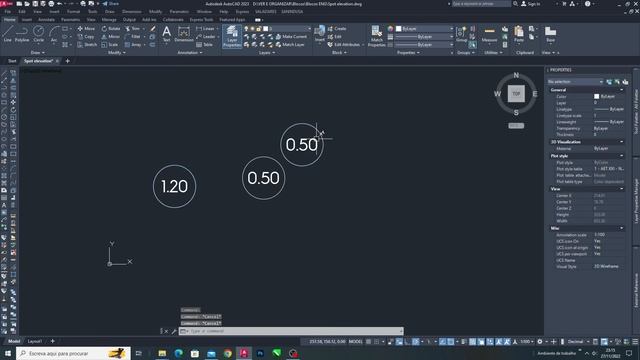Select the Circle tool
The image size is (640, 360).
pos(38,33)
